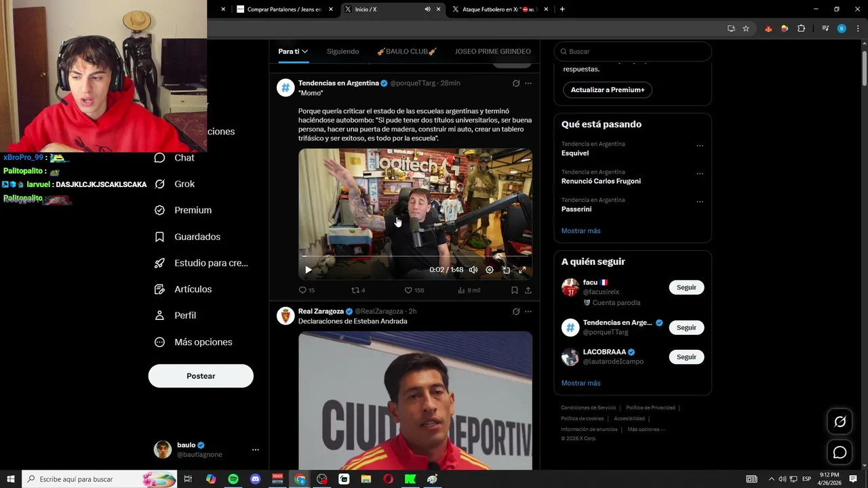Click the video progress bar
The height and width of the screenshot is (488, 868).
415,256
